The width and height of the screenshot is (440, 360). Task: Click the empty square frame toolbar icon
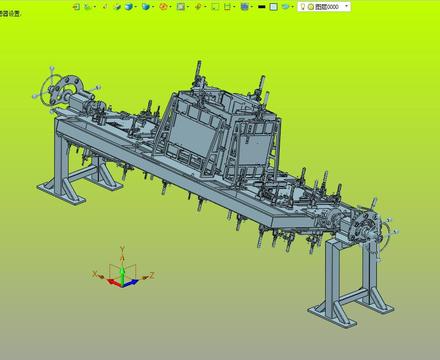tap(215, 7)
